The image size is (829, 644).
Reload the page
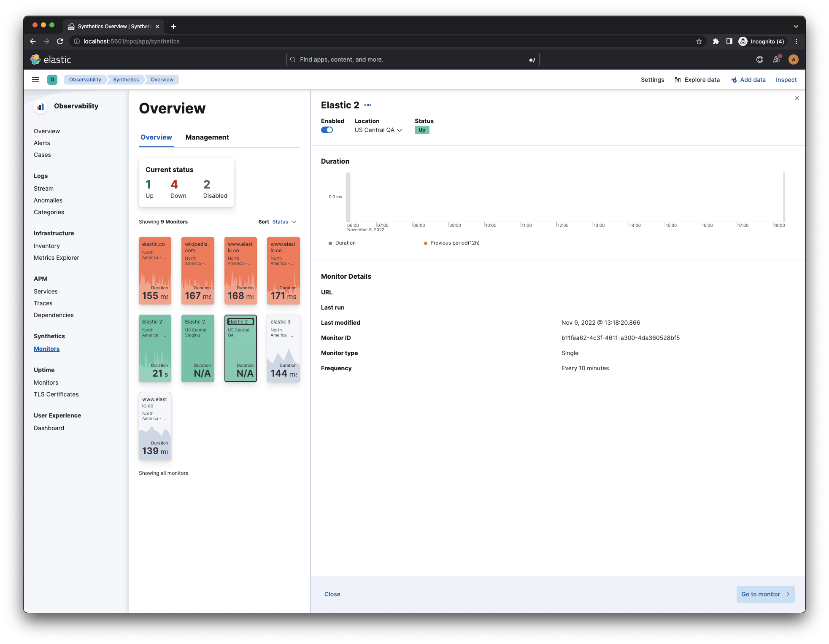pos(60,41)
